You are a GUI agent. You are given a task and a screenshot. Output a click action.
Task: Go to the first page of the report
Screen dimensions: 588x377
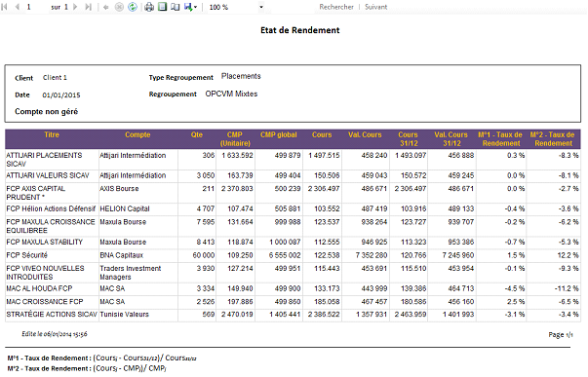click(x=5, y=7)
